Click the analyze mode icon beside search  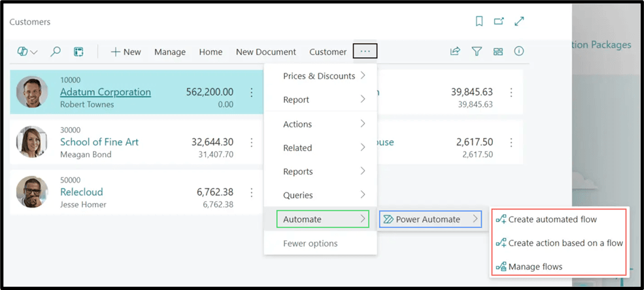coord(78,52)
